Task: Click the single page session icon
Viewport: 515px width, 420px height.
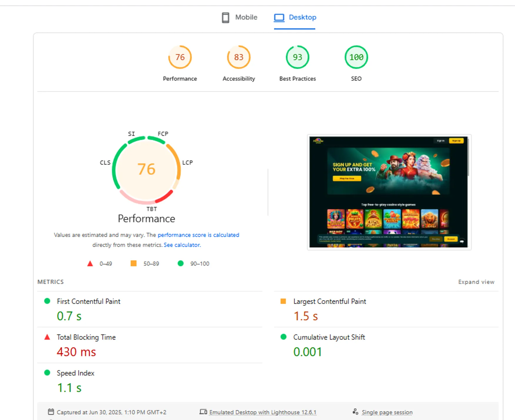Action: coord(355,412)
